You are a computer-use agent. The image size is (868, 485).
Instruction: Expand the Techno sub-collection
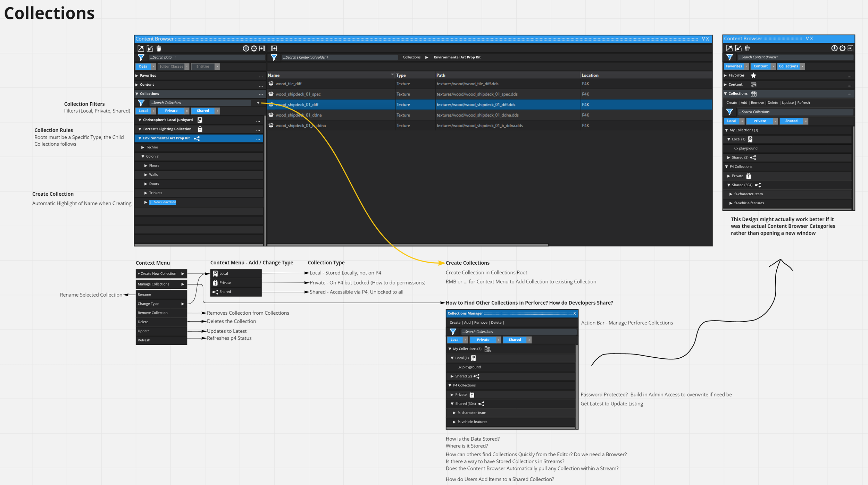142,147
